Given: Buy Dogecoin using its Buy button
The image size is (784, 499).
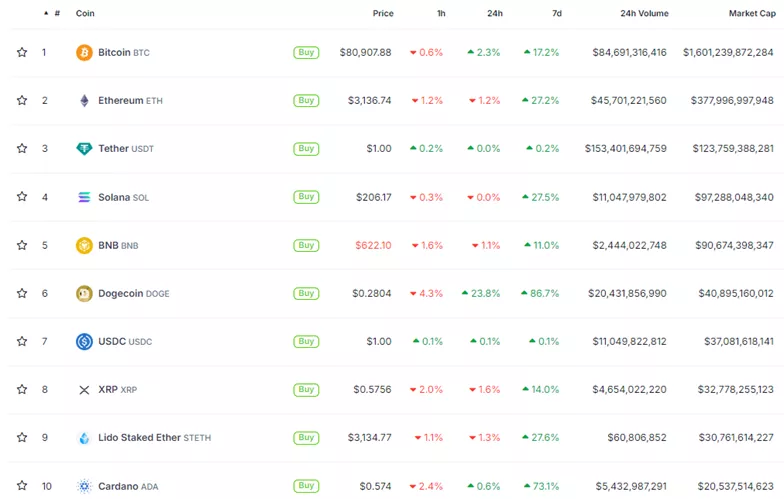Looking at the screenshot, I should pyautogui.click(x=306, y=294).
